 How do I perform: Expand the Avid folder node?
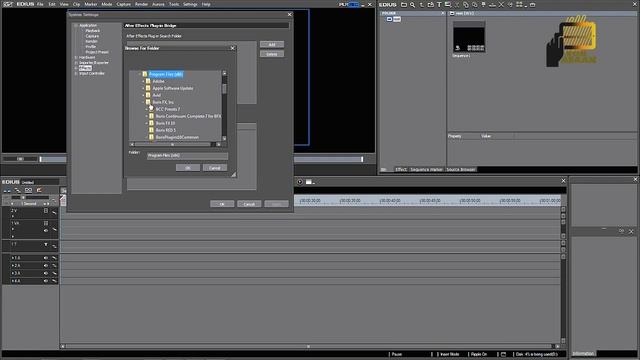coord(143,95)
